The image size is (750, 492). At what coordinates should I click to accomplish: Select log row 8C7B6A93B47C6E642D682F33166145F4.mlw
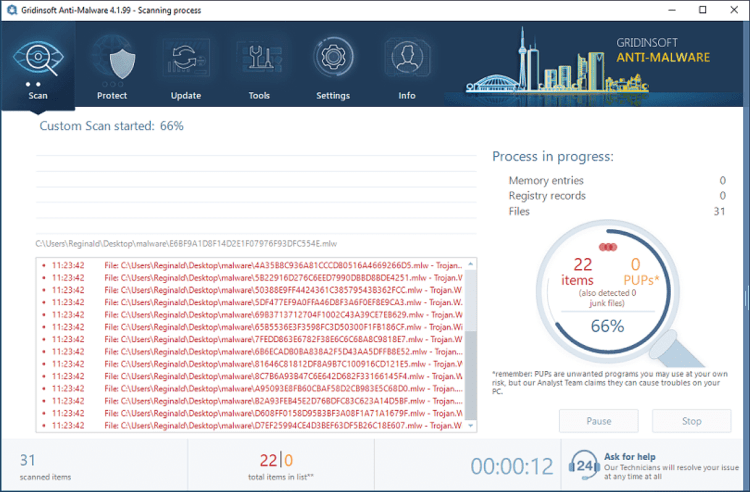tap(252, 376)
